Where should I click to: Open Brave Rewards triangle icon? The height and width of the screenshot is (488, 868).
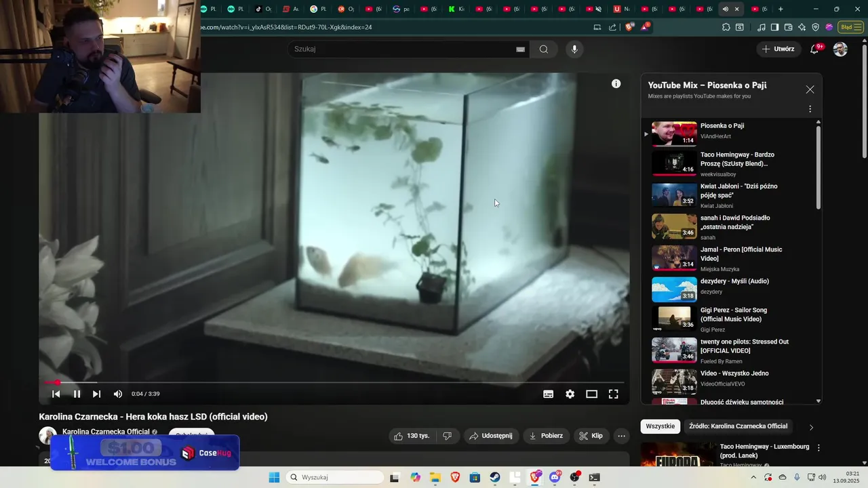click(645, 27)
